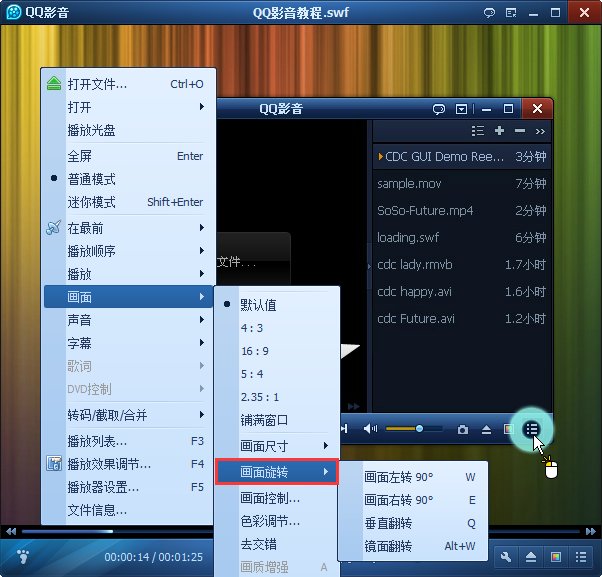Open the 画面旋转 submenu entry

click(277, 472)
